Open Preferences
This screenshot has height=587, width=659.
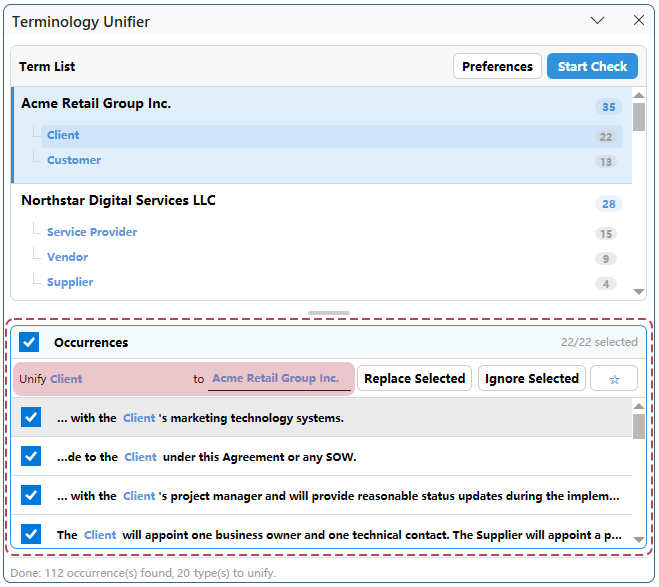pos(497,66)
